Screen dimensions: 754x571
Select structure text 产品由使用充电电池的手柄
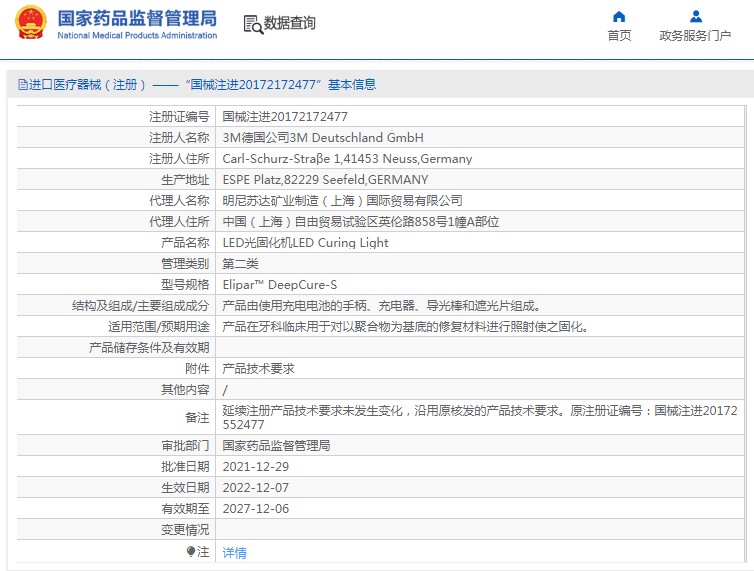382,306
